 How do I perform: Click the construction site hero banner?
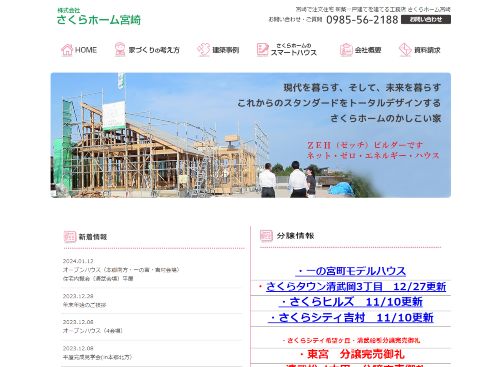tap(251, 135)
